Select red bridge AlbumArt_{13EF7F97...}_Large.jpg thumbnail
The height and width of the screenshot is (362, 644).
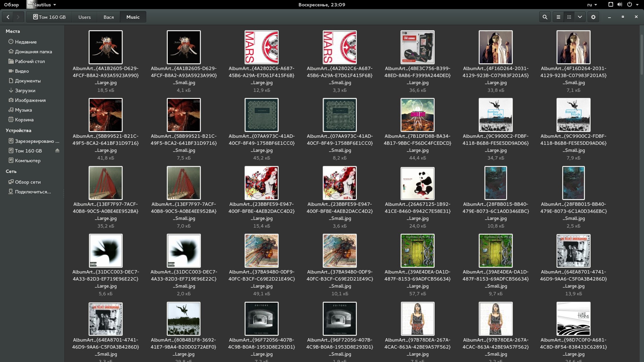[x=106, y=183]
